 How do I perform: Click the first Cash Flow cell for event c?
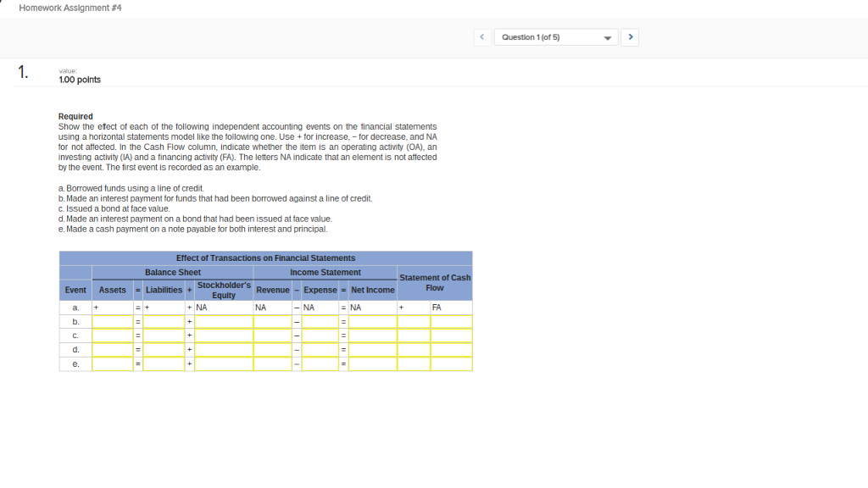[x=414, y=335]
